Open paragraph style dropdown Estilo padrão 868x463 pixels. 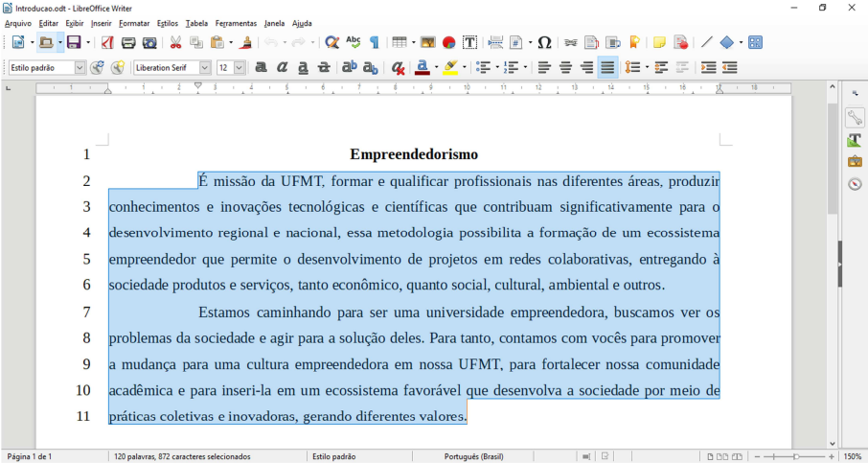pyautogui.click(x=80, y=67)
